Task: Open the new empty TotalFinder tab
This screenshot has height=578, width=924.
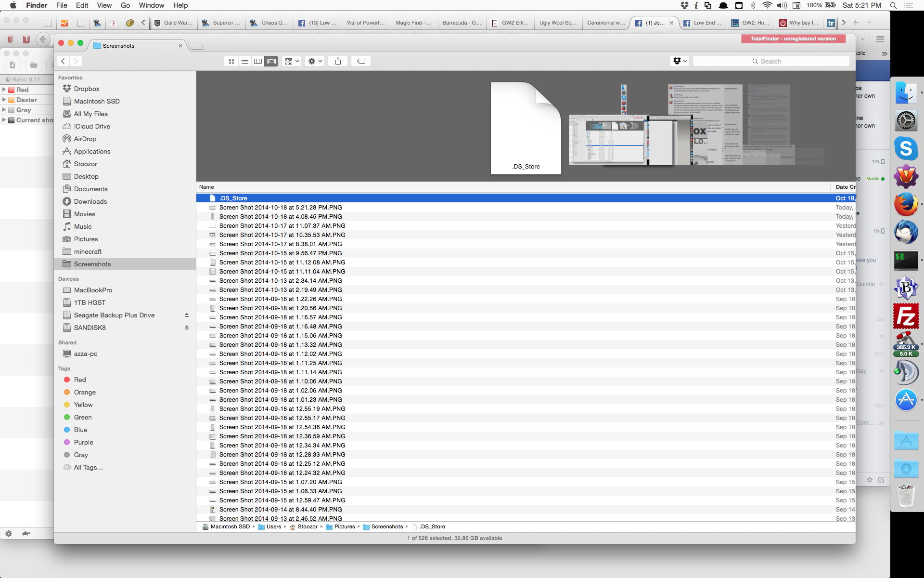Action: pos(195,46)
